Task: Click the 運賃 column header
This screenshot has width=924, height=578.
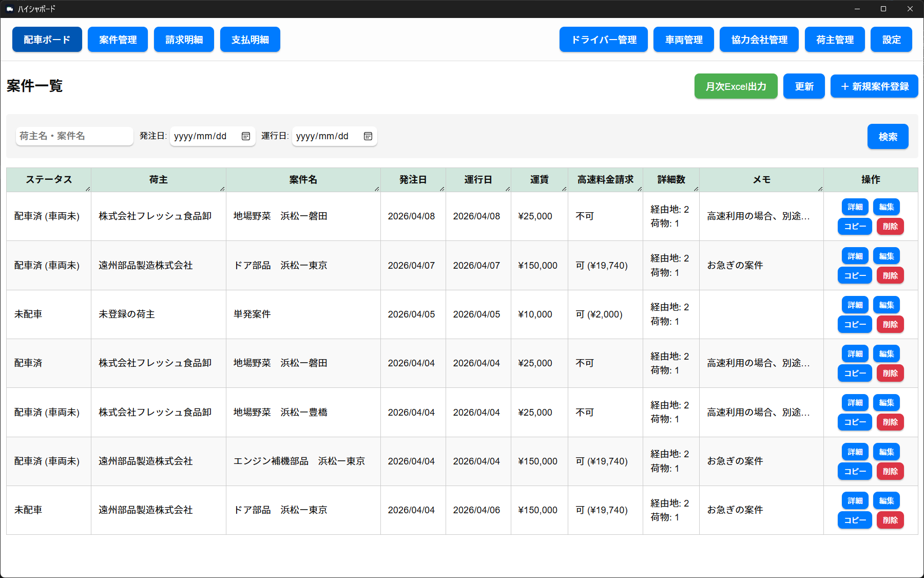Action: point(540,180)
